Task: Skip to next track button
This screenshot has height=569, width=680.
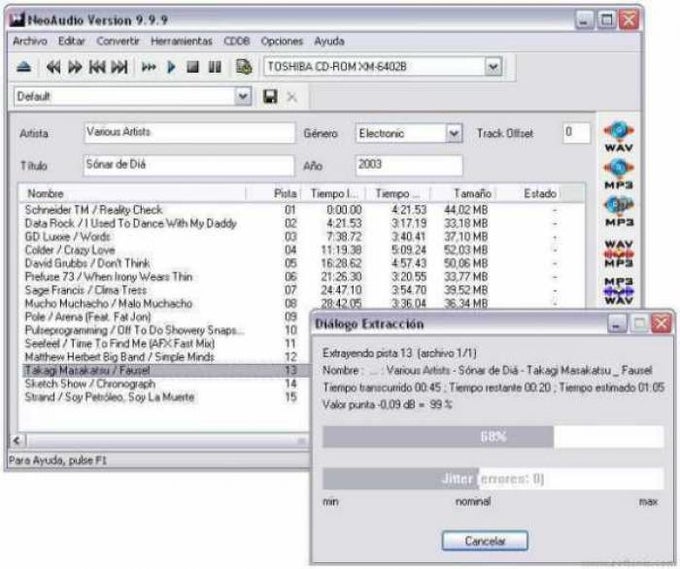Action: [x=119, y=67]
